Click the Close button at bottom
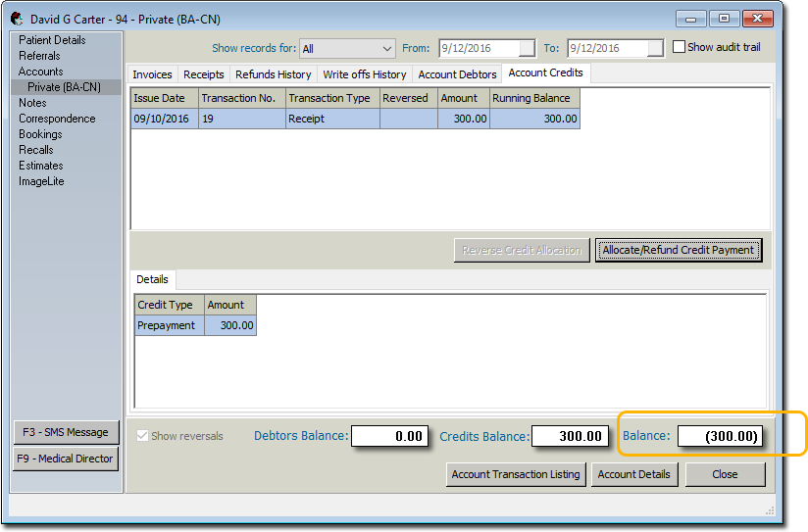 coord(725,474)
